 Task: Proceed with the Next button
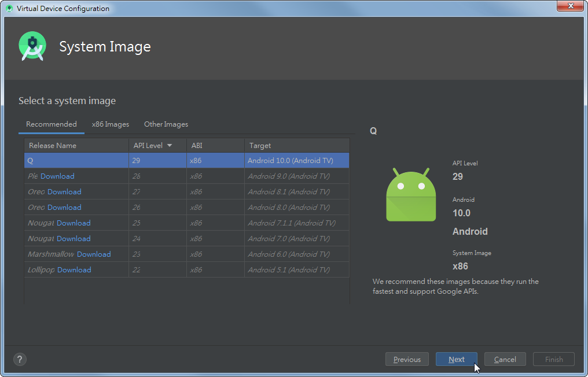457,360
